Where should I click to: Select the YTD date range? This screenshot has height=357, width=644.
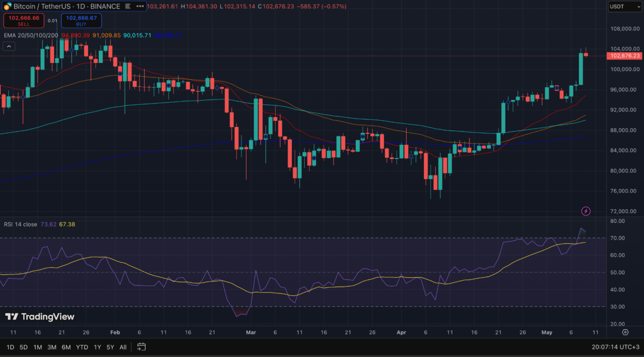point(82,347)
